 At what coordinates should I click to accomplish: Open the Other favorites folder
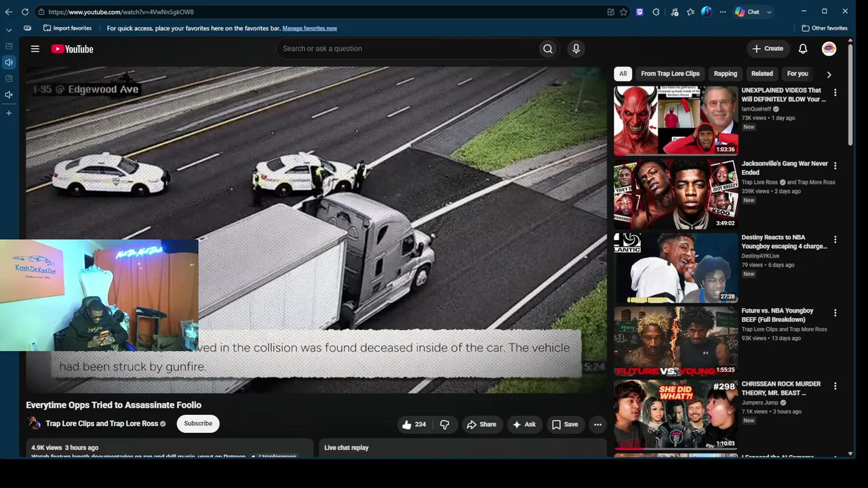coord(825,28)
